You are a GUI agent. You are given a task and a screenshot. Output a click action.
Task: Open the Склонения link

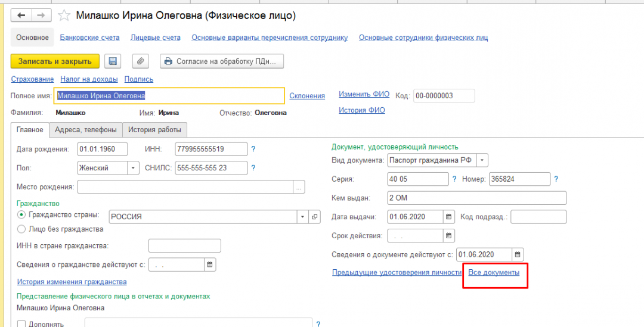pos(307,95)
